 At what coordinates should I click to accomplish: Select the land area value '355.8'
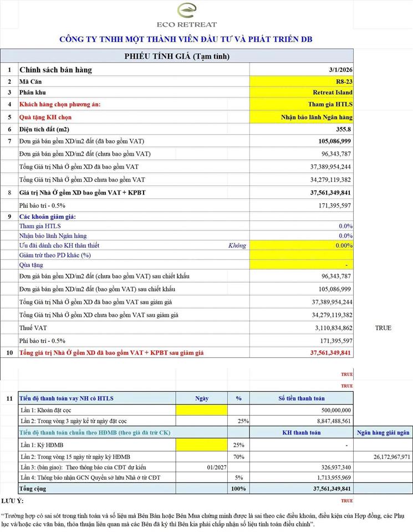click(344, 129)
